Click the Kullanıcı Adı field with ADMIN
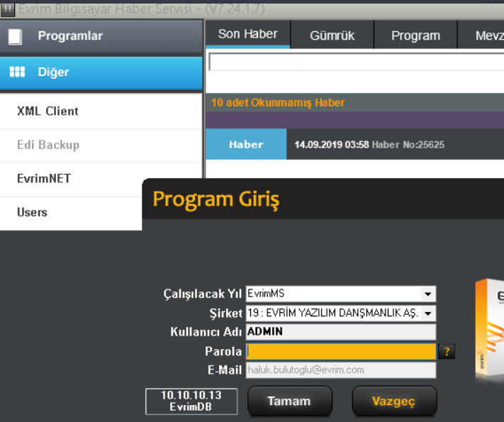The width and height of the screenshot is (504, 422). [x=341, y=332]
